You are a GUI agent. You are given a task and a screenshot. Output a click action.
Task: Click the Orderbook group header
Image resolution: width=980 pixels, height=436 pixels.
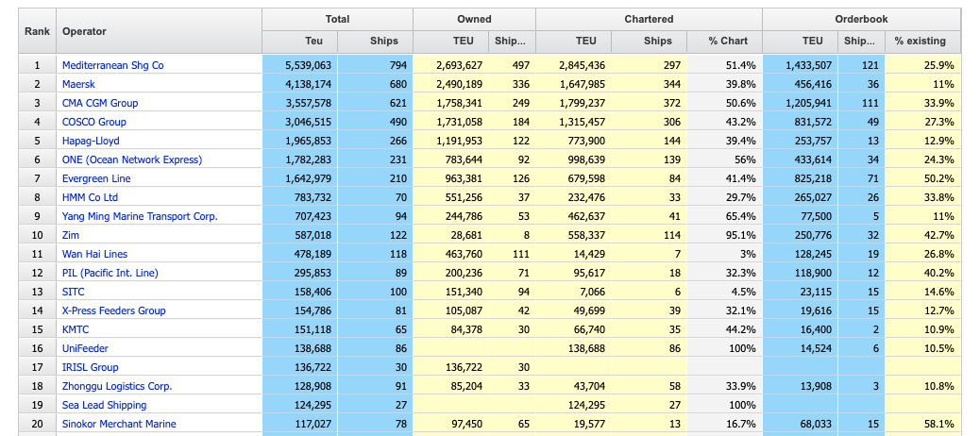click(x=861, y=20)
